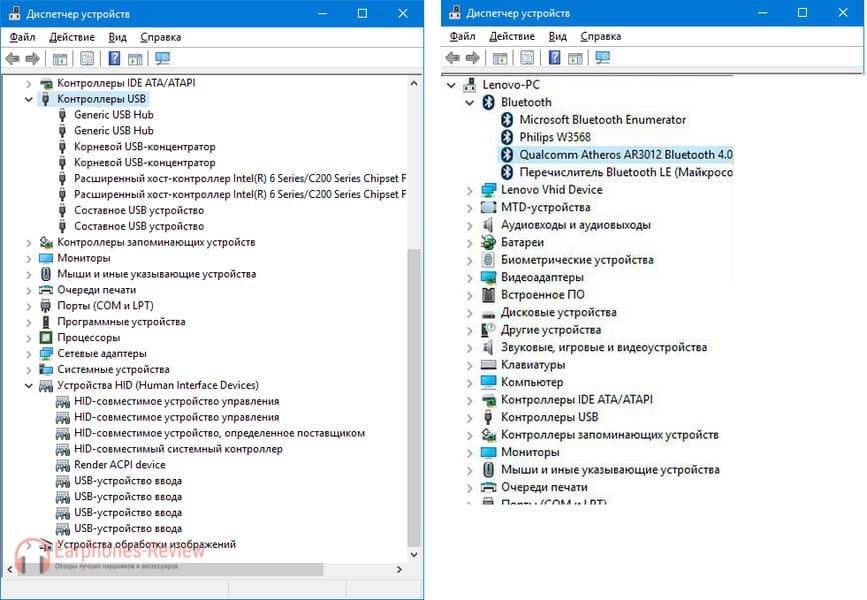
Task: Expand the Видеоадаптеры category
Action: click(470, 277)
